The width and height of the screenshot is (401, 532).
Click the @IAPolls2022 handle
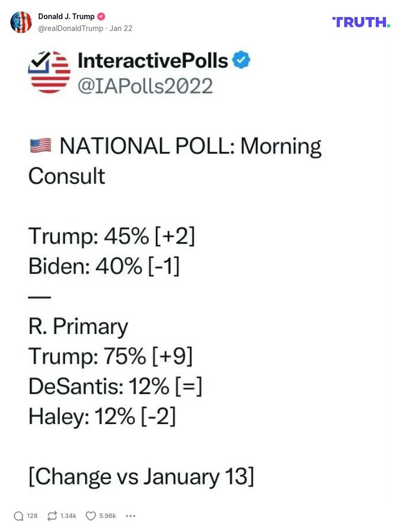click(145, 85)
